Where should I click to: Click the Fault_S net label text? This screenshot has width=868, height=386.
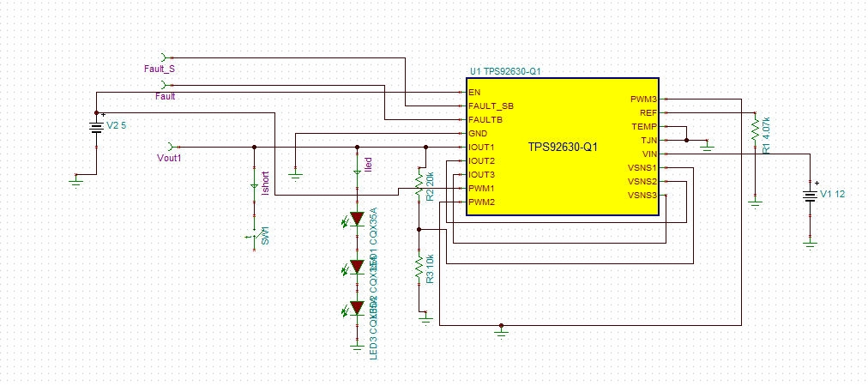coord(160,69)
